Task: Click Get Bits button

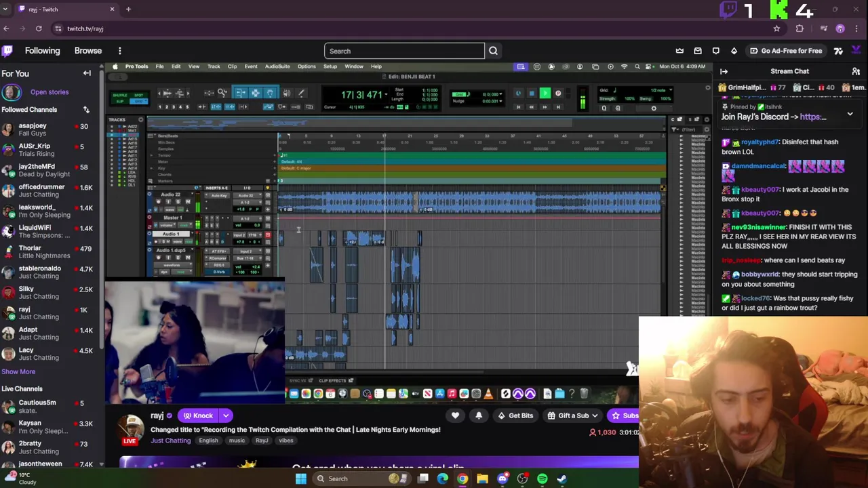Action: point(515,415)
